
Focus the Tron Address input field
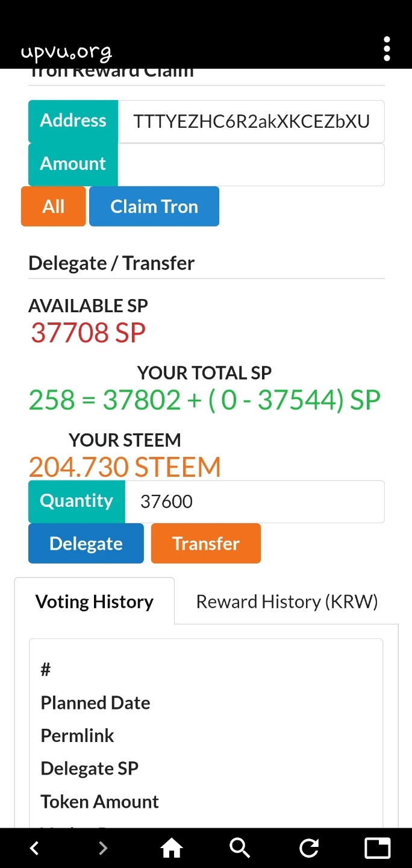pyautogui.click(x=251, y=121)
